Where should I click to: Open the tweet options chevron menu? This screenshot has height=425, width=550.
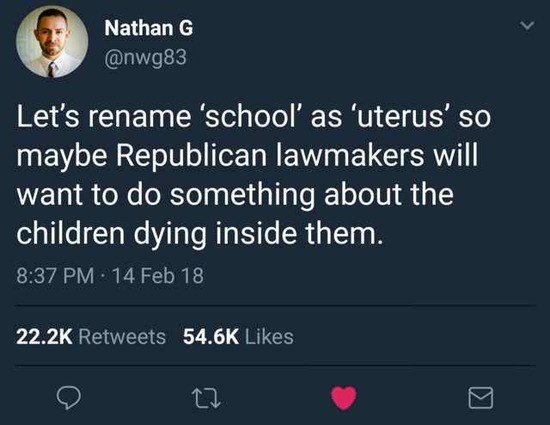click(526, 25)
